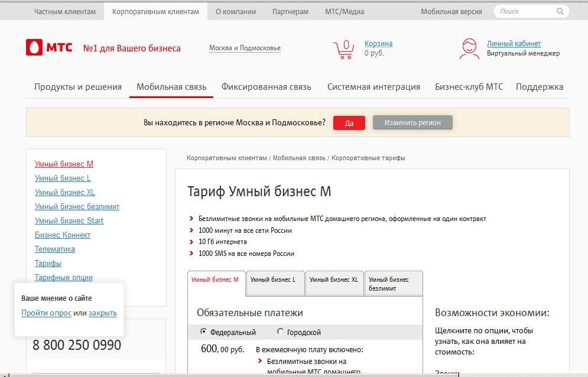This screenshot has width=588, height=377.
Task: Select the Городской radio button
Action: (280, 331)
